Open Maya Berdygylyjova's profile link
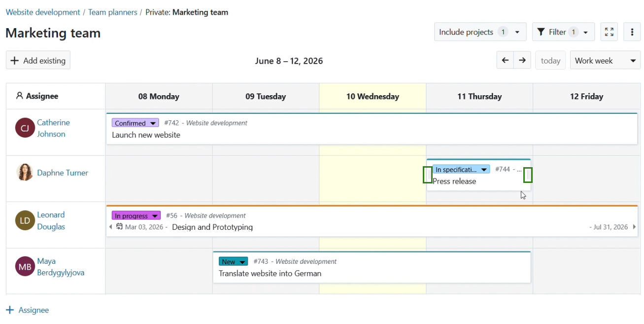 [x=61, y=267]
